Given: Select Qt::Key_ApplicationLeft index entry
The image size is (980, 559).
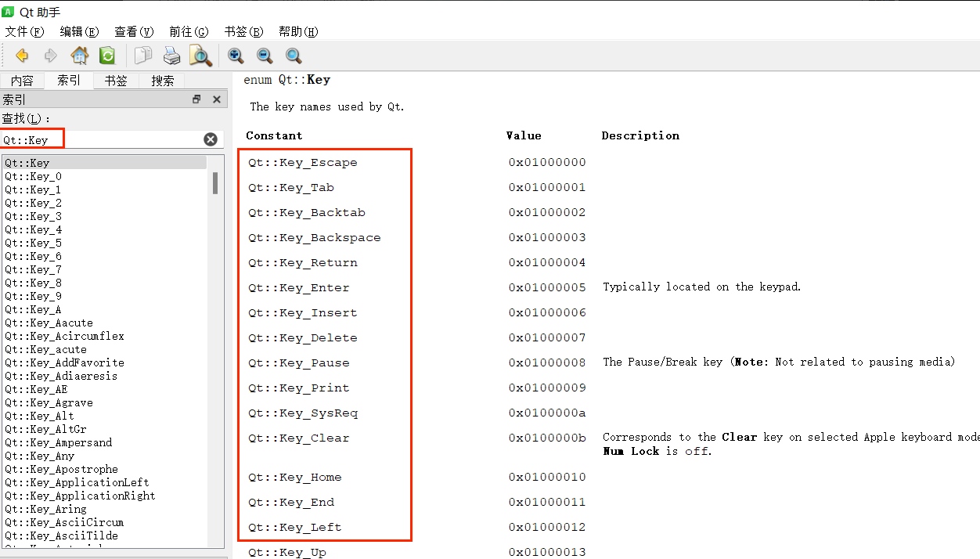Looking at the screenshot, I should tap(104, 482).
